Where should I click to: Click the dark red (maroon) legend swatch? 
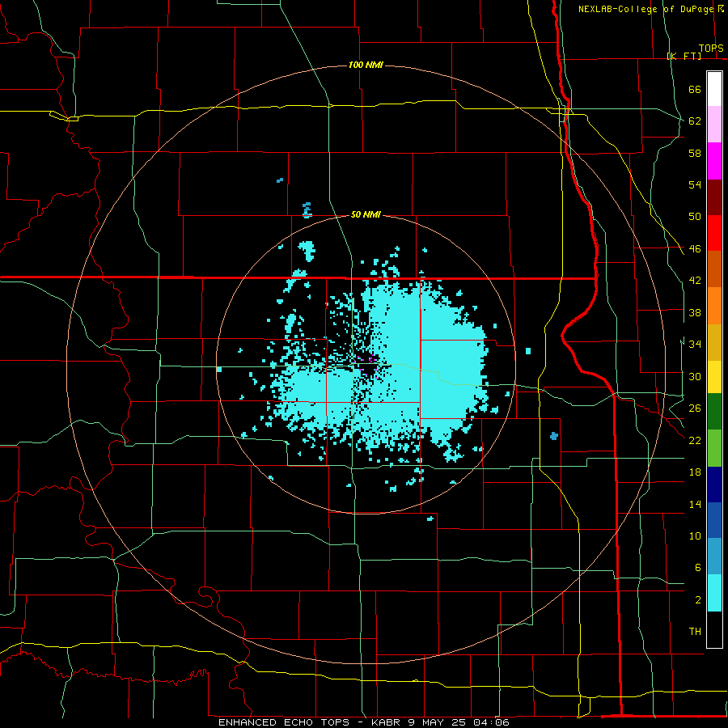click(714, 197)
